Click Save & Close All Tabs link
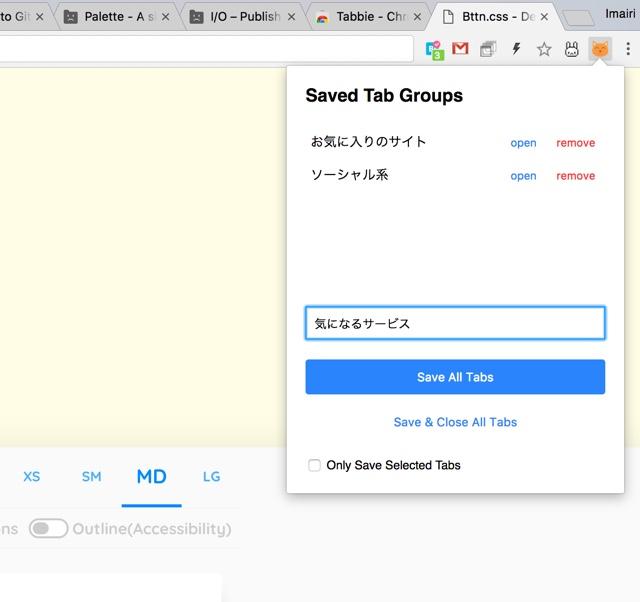Image resolution: width=640 pixels, height=602 pixels. pyautogui.click(x=455, y=422)
